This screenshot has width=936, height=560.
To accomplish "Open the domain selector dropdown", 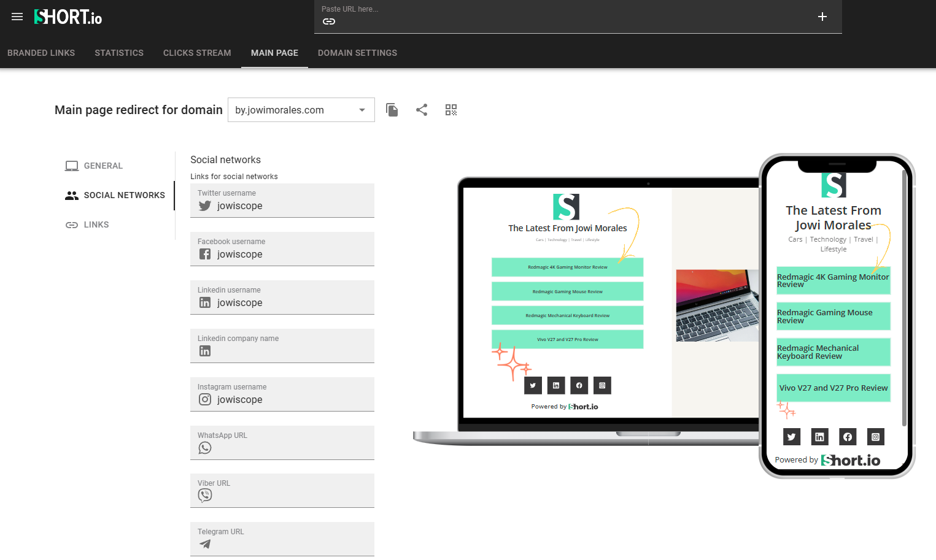I will (x=301, y=110).
